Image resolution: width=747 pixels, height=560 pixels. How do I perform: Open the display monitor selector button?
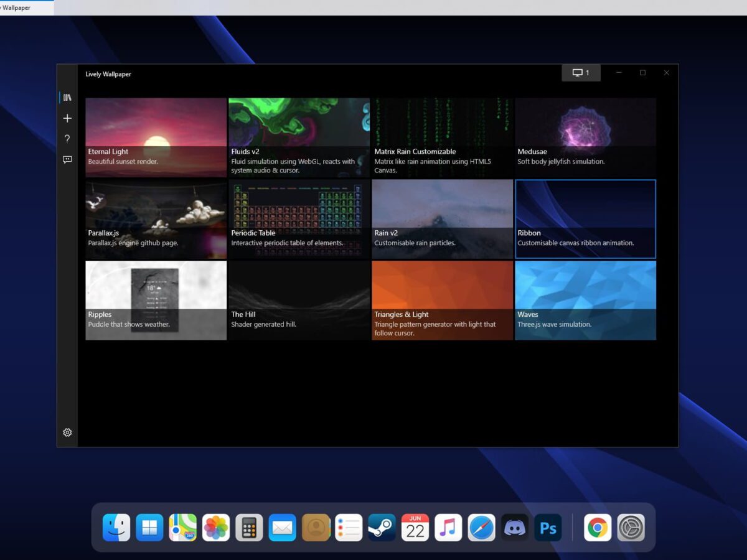pyautogui.click(x=581, y=73)
